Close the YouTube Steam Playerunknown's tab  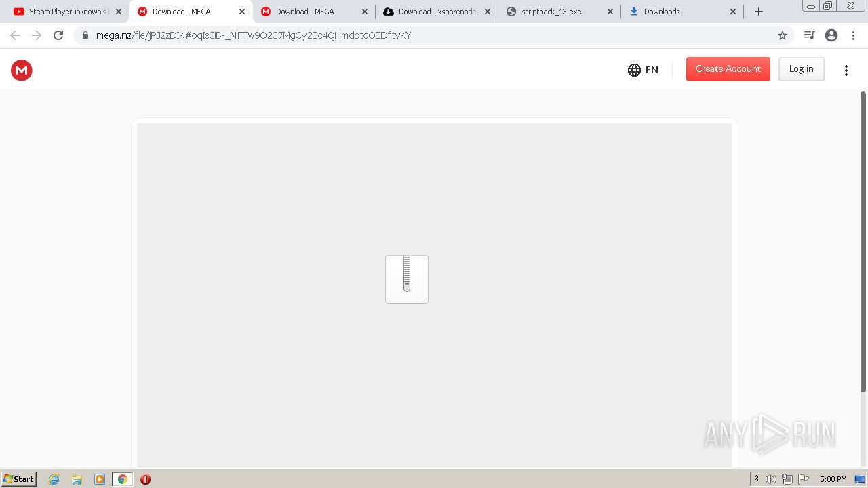pos(119,12)
